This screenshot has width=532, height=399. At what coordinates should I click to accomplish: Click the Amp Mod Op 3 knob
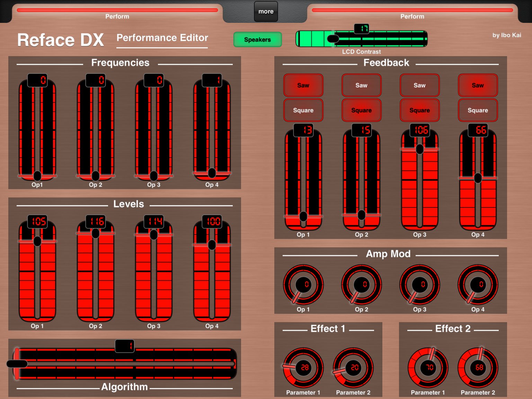pyautogui.click(x=420, y=285)
